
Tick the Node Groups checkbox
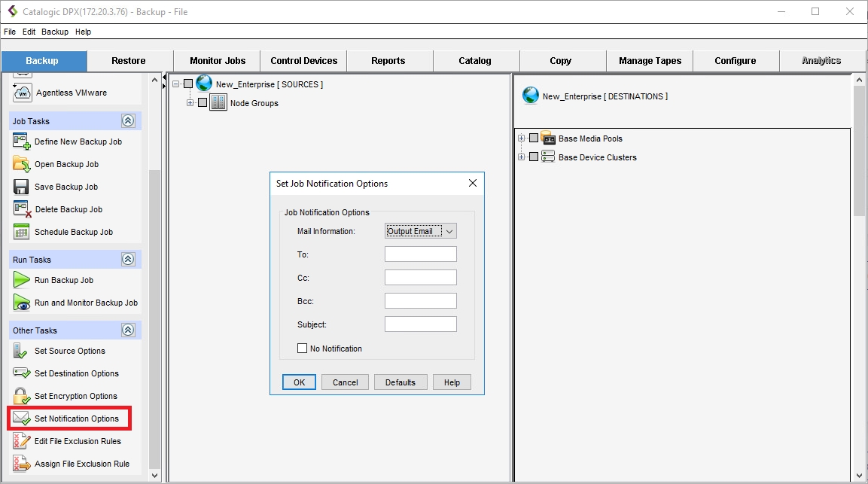coord(202,103)
